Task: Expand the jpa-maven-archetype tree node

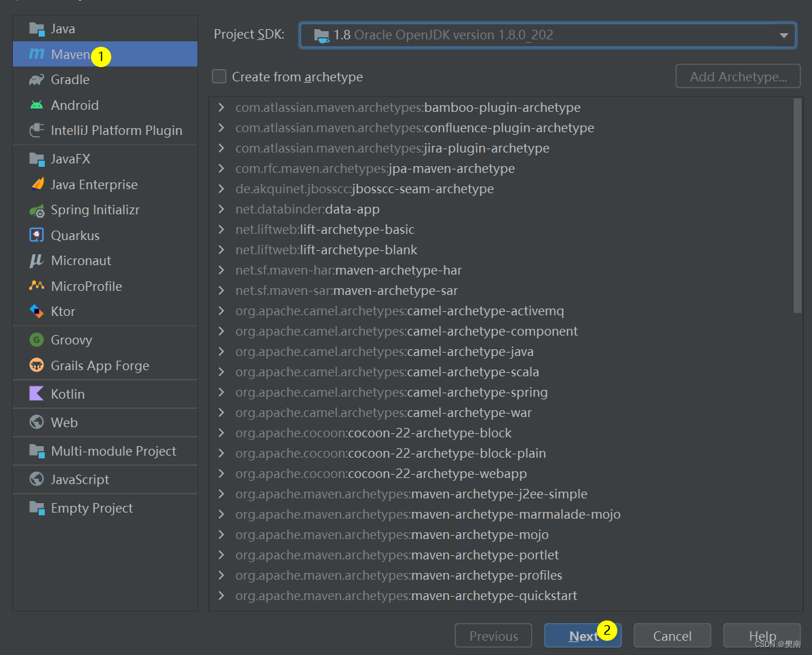Action: (x=222, y=168)
